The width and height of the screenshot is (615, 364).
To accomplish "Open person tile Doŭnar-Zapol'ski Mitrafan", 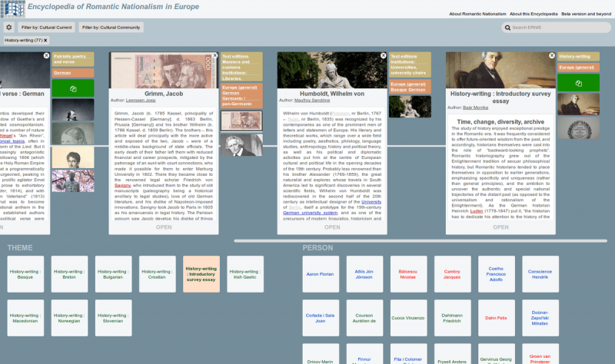I will [x=540, y=318].
